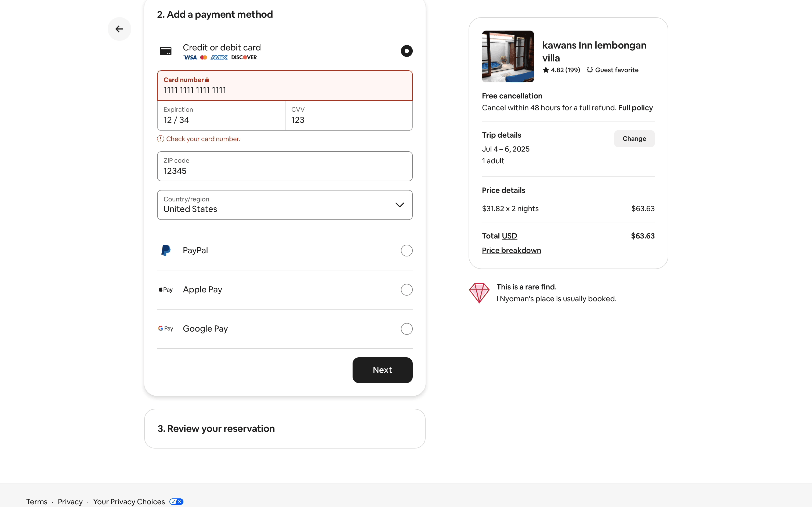Image resolution: width=812 pixels, height=507 pixels.
Task: Click the back arrow icon
Action: coord(119,29)
